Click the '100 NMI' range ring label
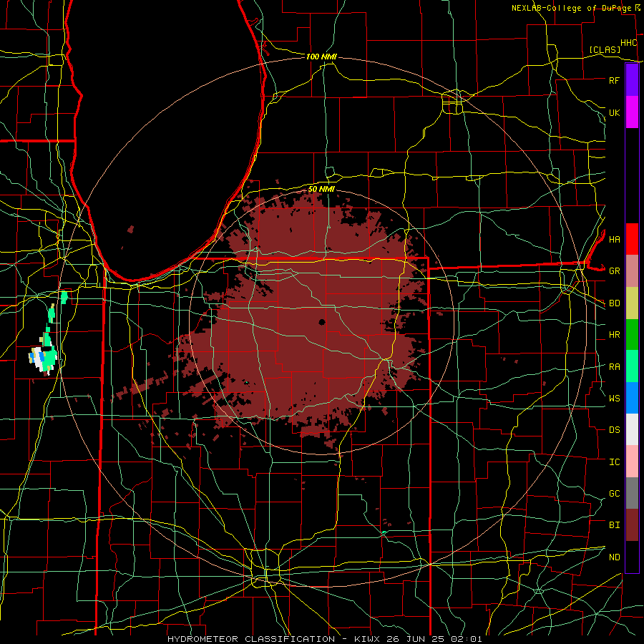 pos(321,57)
